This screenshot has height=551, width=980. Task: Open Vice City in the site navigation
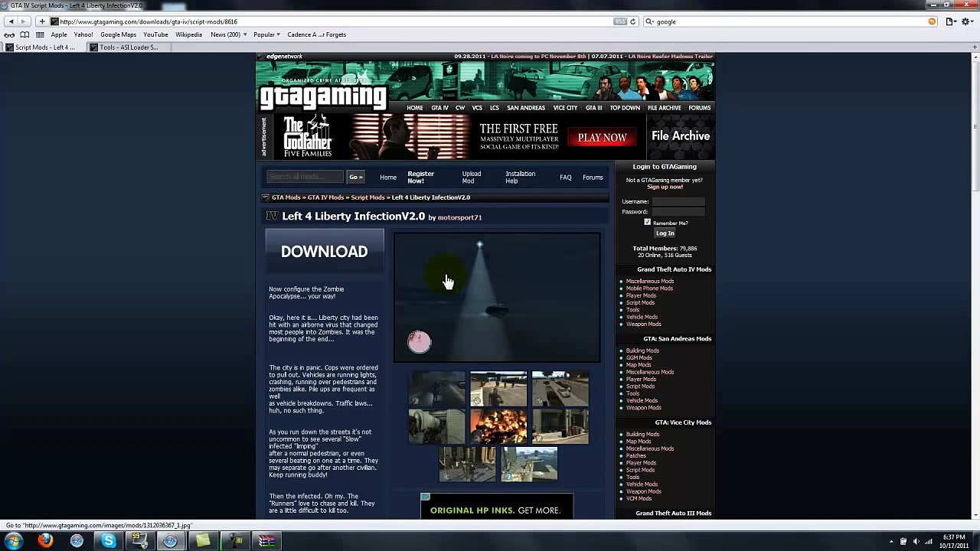point(565,108)
